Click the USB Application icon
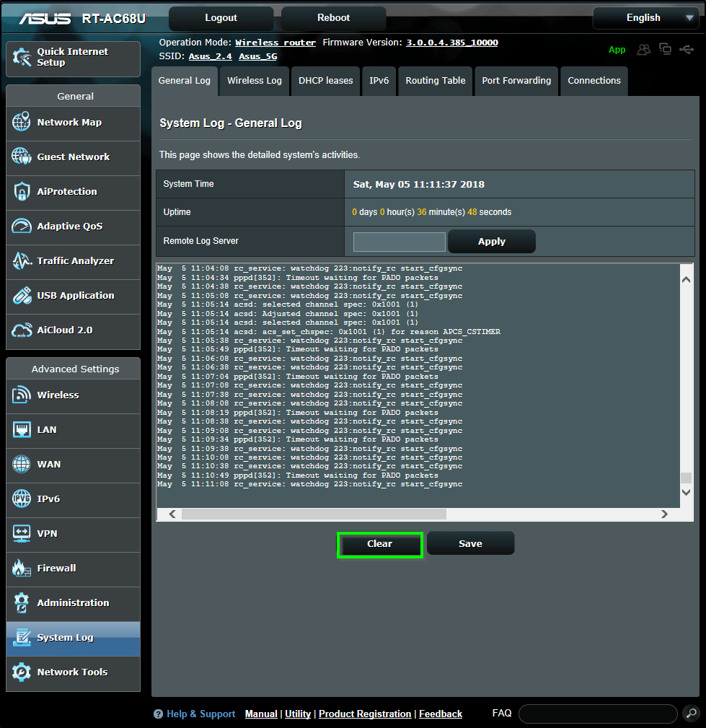706x728 pixels. [22, 295]
